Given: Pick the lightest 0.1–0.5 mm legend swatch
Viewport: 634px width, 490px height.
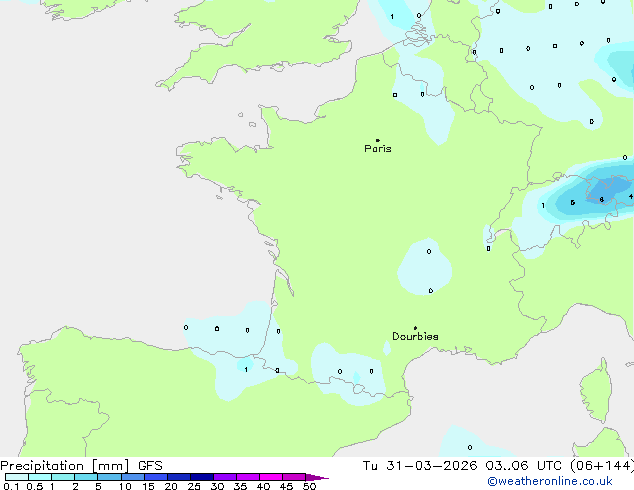Looking at the screenshot, I should coord(15,478).
